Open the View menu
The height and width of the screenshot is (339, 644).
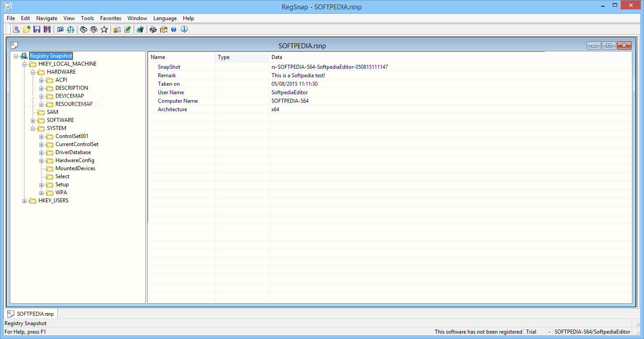pyautogui.click(x=69, y=18)
